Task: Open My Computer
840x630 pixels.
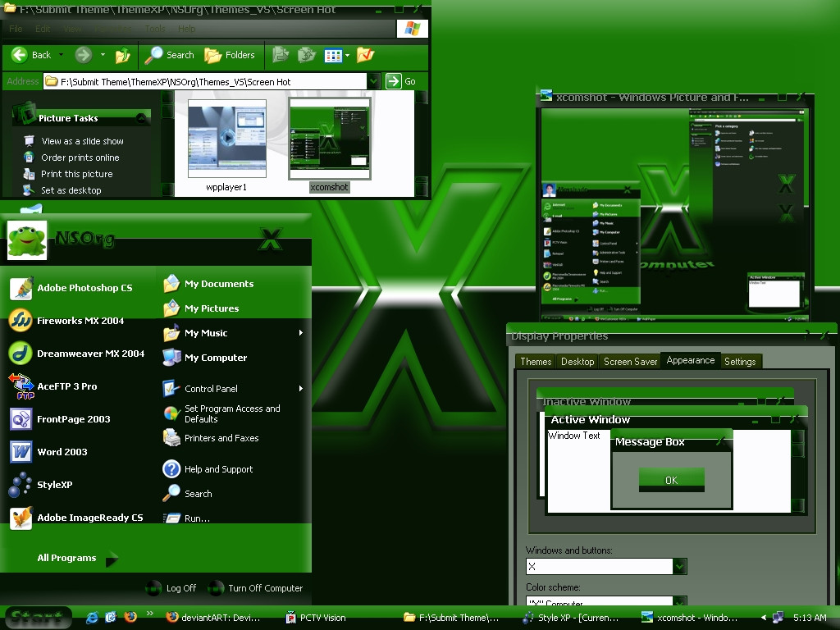Action: click(205, 358)
